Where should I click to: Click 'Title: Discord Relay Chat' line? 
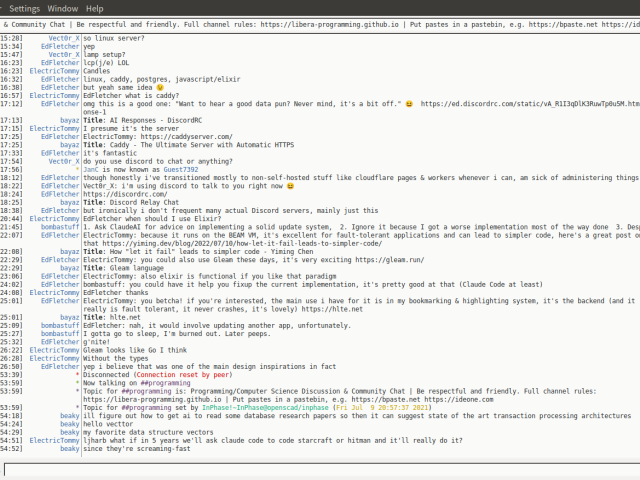coord(131,202)
